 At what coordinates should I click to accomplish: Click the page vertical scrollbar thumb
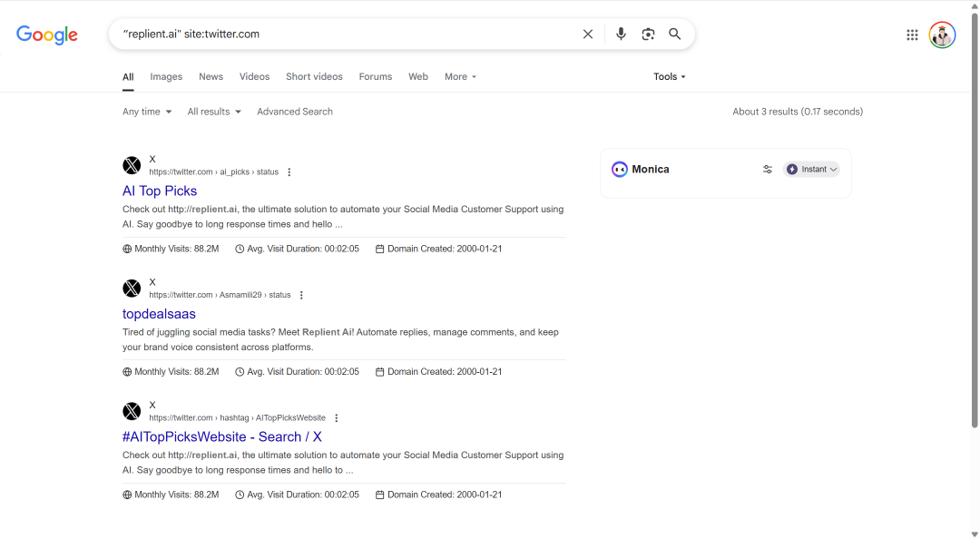click(x=975, y=219)
